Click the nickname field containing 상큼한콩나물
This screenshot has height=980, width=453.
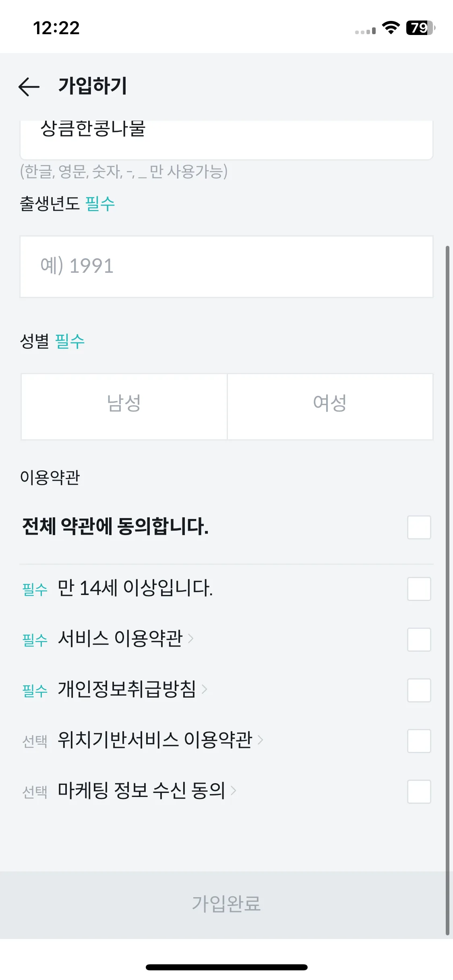point(226,140)
